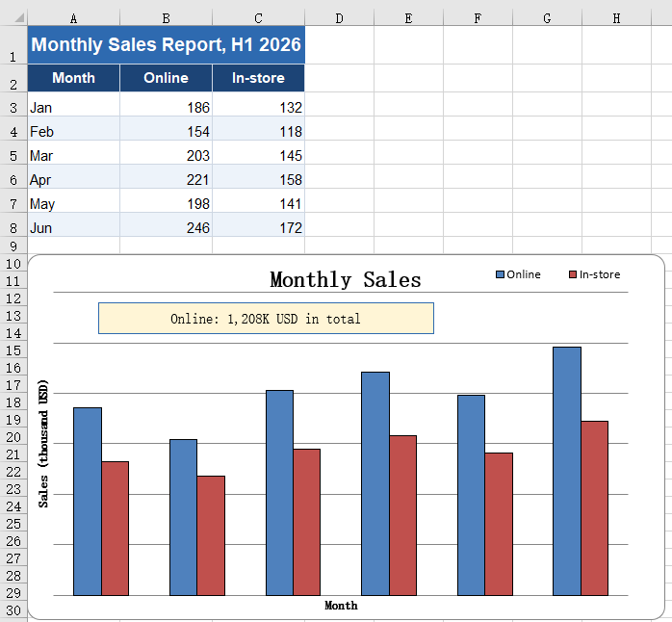Image resolution: width=672 pixels, height=622 pixels.
Task: Select column A header
Action: pos(74,18)
